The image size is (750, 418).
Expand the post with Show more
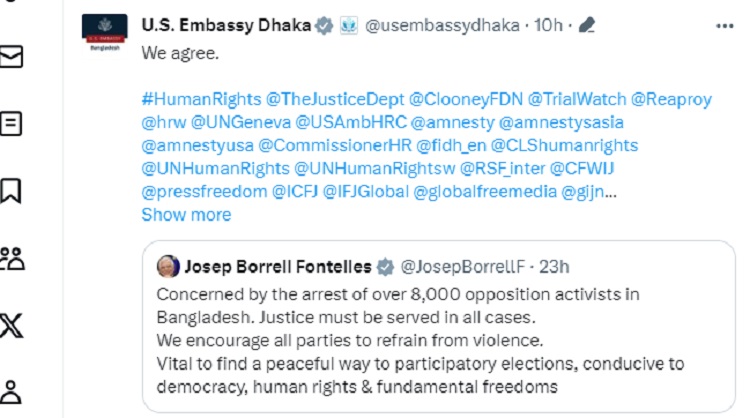[x=186, y=214]
